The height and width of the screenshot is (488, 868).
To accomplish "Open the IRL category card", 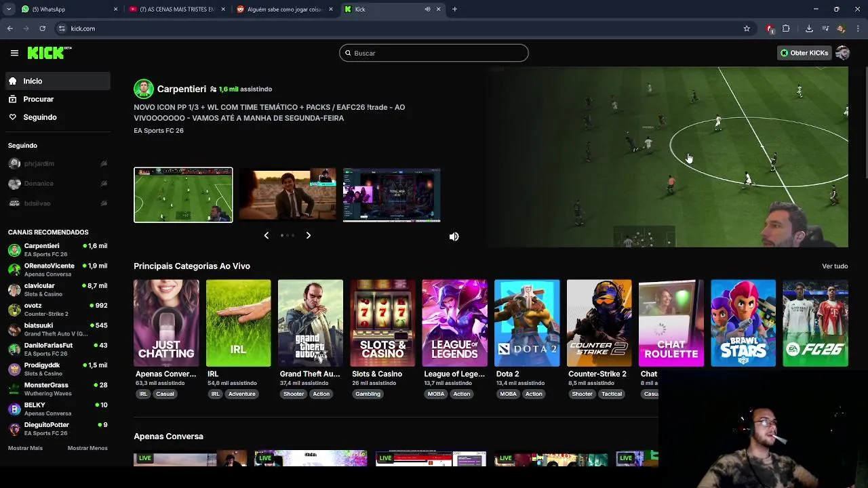I will (x=238, y=323).
